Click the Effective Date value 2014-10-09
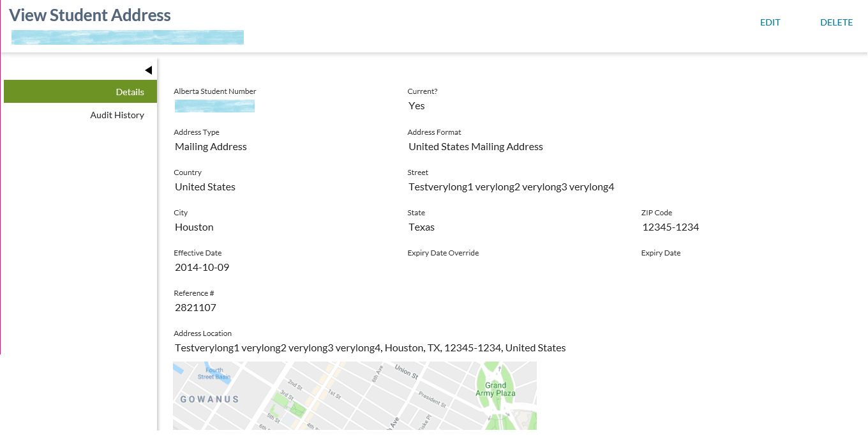The width and height of the screenshot is (868, 435). point(202,268)
